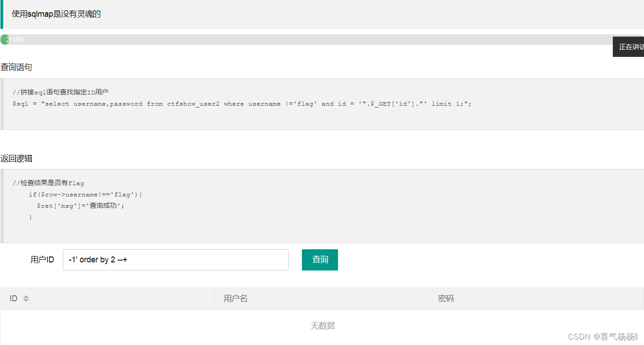The height and width of the screenshot is (345, 644).
Task: Select the 密码 column header
Action: click(x=536, y=298)
